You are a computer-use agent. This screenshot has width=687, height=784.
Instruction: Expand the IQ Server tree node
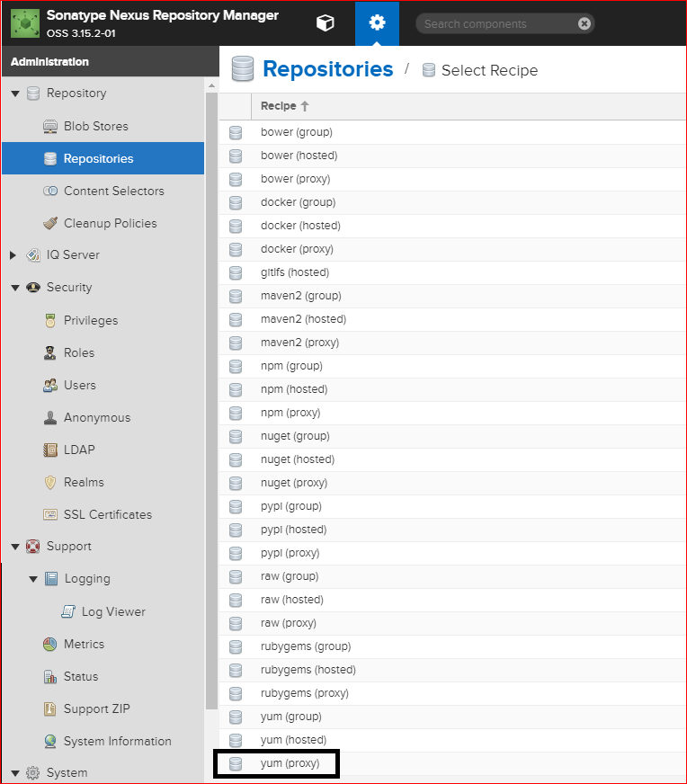click(x=13, y=255)
